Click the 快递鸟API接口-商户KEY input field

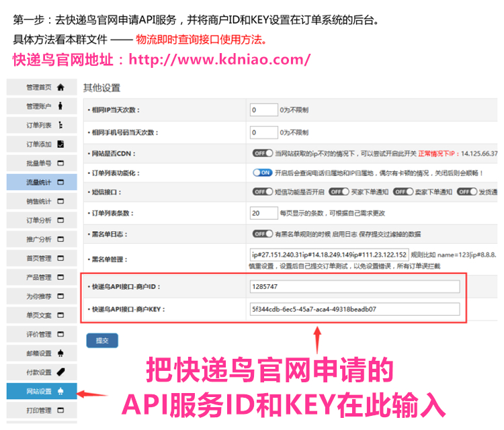[355, 309]
